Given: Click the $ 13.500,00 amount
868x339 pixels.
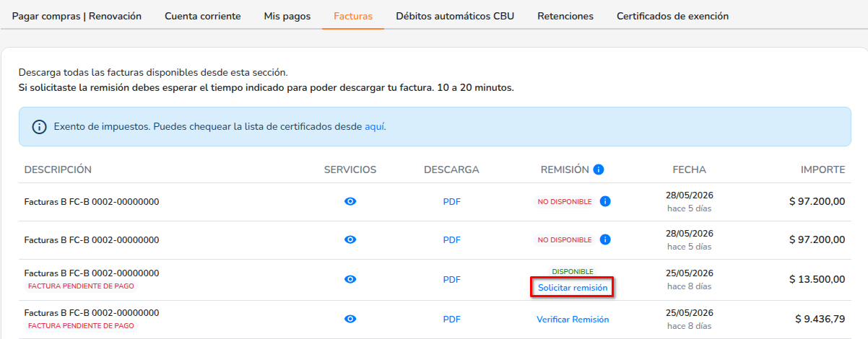Looking at the screenshot, I should click(817, 279).
